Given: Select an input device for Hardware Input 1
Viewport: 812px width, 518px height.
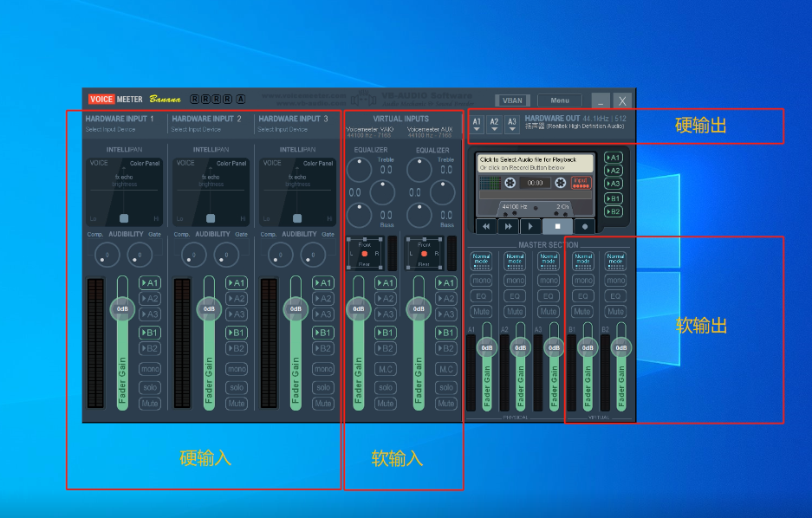Looking at the screenshot, I should (111, 129).
